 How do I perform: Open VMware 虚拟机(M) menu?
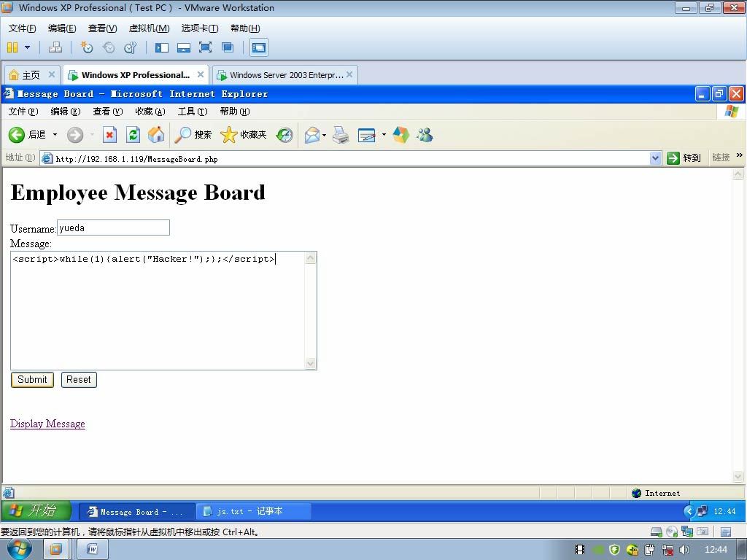click(x=149, y=28)
